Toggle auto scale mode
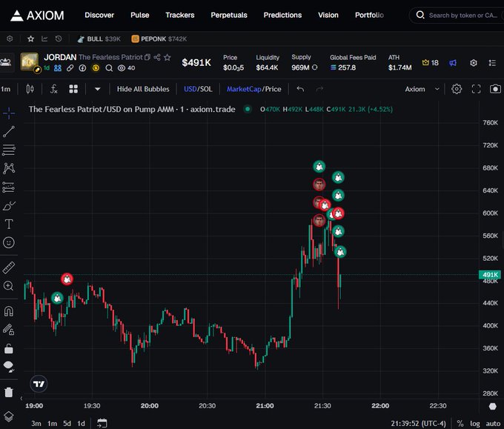Viewport: 504px width, 429px height. [493, 424]
